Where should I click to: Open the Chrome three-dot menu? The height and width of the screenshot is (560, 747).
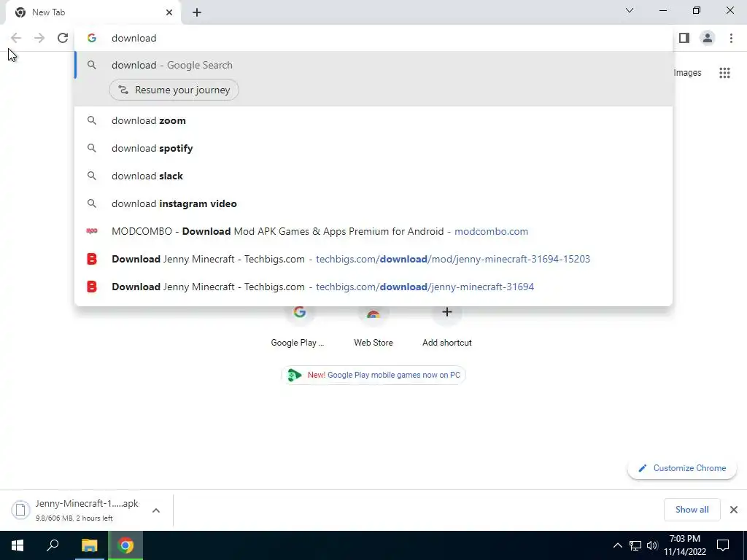[731, 38]
